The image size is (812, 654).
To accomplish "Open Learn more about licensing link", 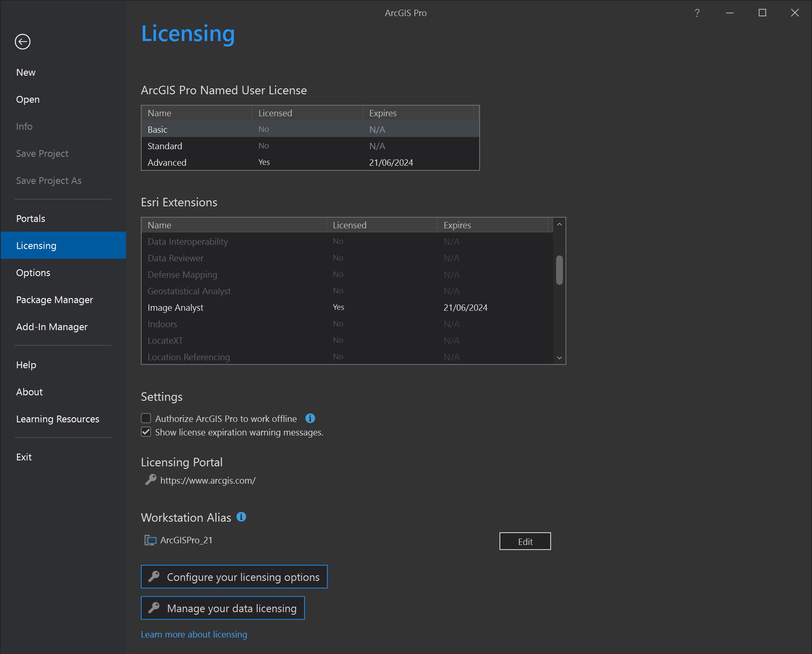I will [x=194, y=634].
